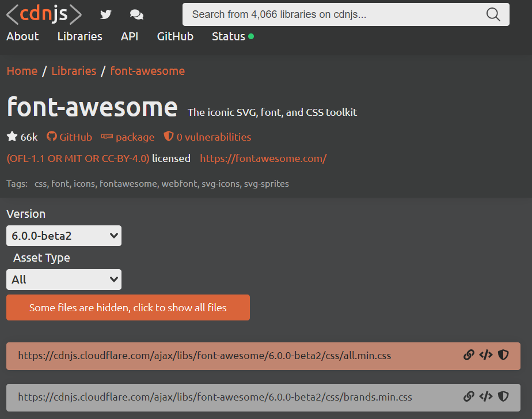Copy SRI shield icon for brands.min.css
The height and width of the screenshot is (419, 532).
(503, 397)
